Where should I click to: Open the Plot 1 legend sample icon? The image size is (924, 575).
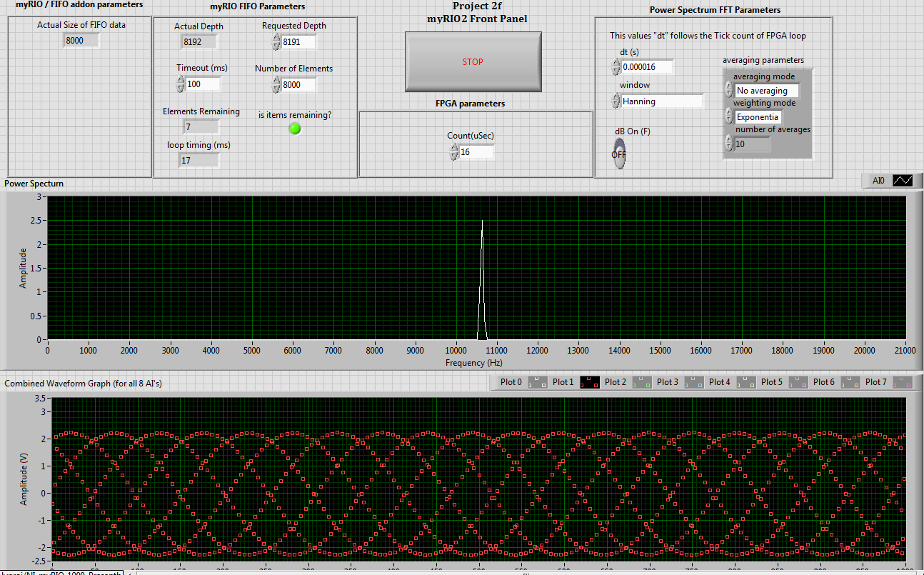point(590,382)
